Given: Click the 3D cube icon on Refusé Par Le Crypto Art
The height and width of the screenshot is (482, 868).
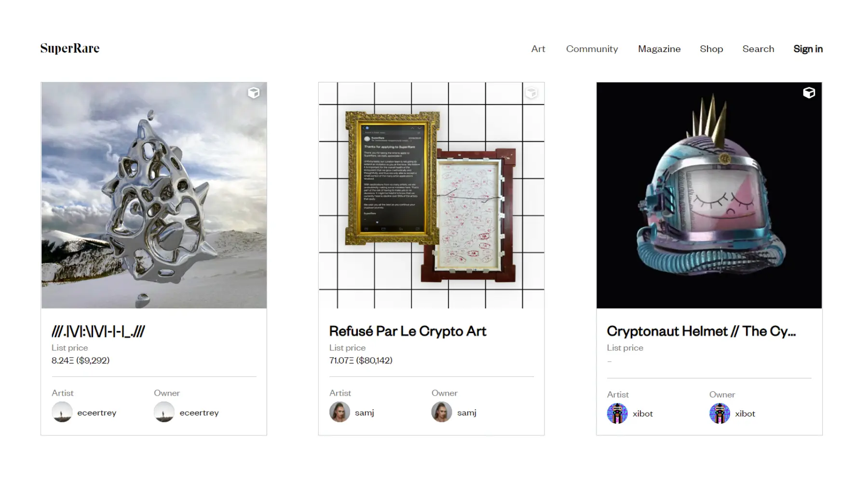Looking at the screenshot, I should click(x=531, y=93).
